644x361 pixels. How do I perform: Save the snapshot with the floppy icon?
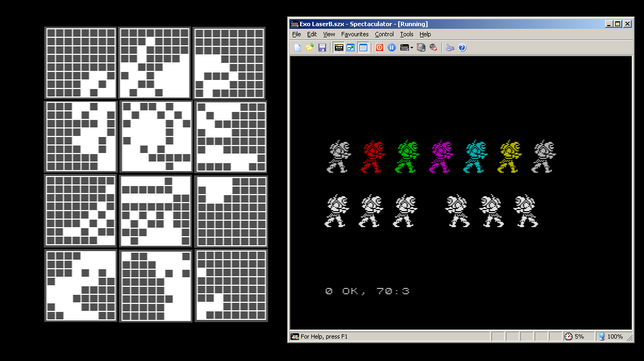(322, 47)
